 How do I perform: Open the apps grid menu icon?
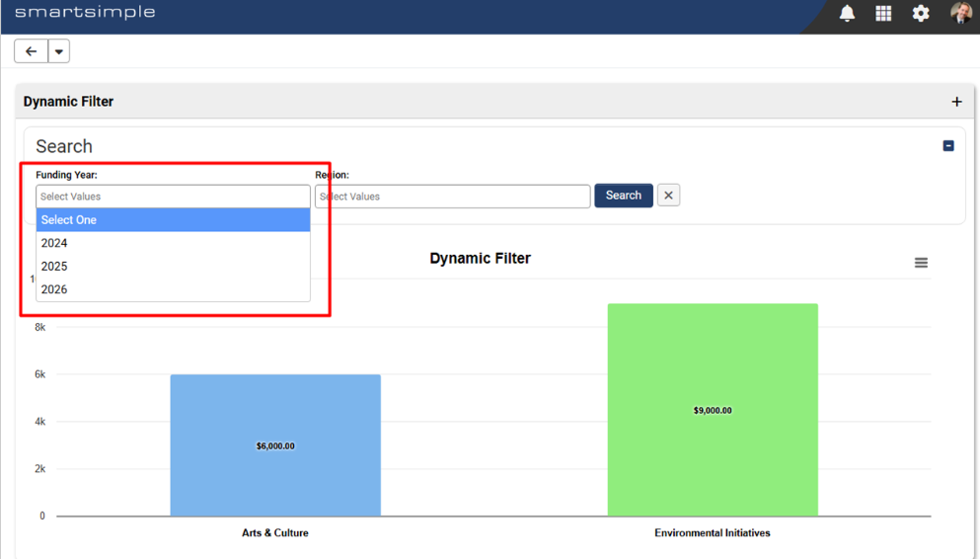click(883, 13)
